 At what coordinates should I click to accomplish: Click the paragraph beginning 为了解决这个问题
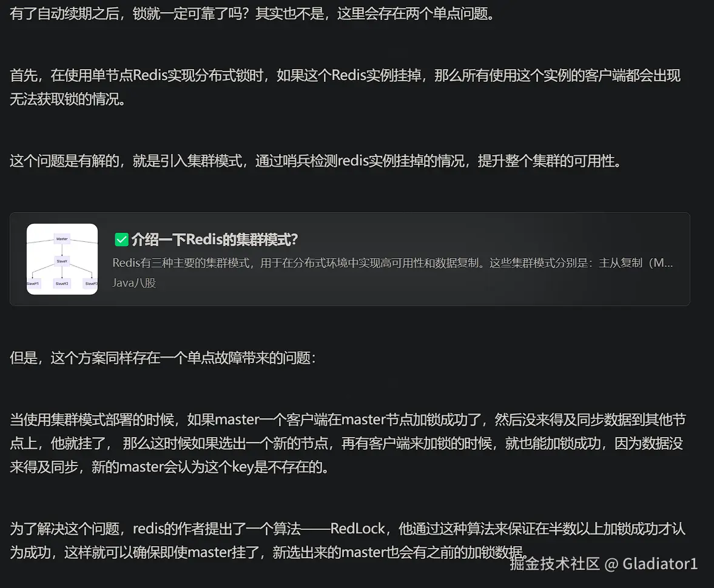pyautogui.click(x=348, y=540)
